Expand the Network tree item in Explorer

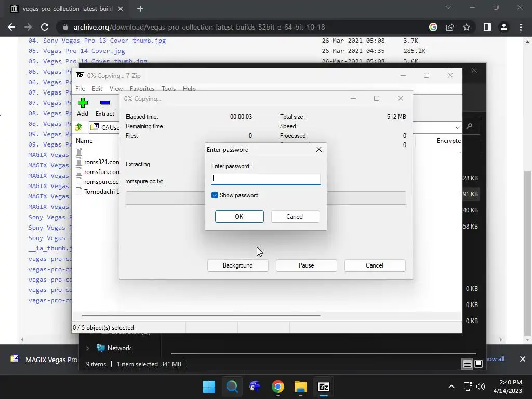coord(87,348)
